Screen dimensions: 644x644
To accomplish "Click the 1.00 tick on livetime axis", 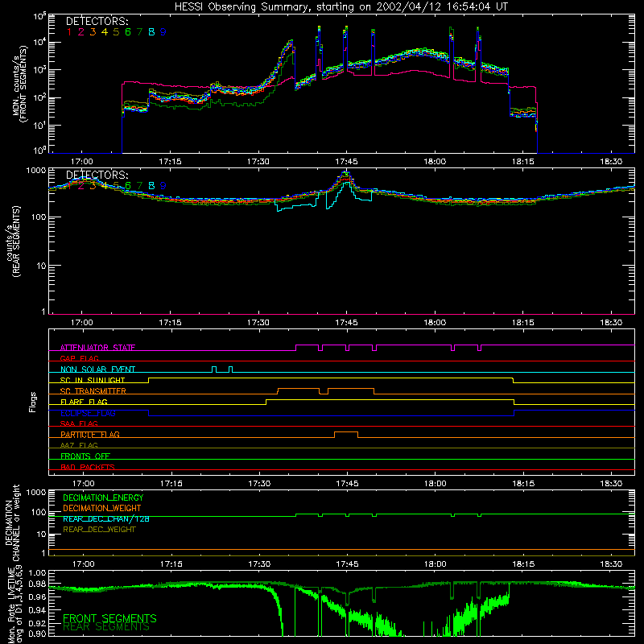I will point(37,573).
